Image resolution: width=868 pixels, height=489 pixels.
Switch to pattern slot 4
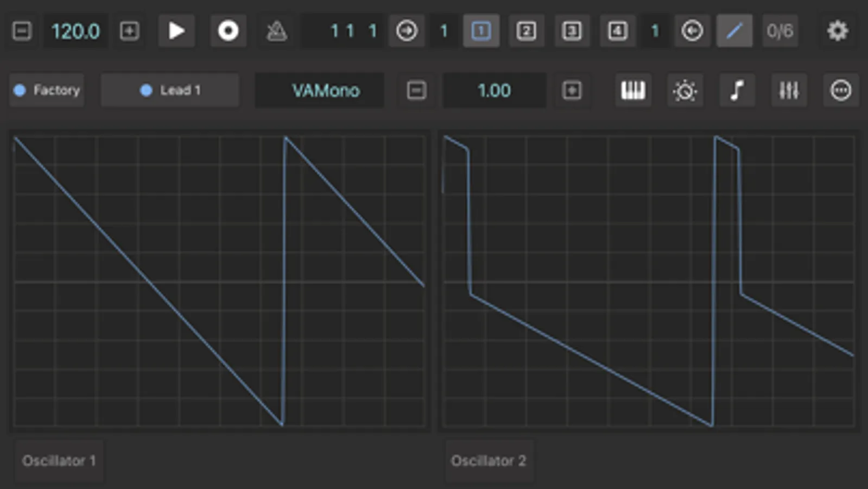[x=617, y=31]
